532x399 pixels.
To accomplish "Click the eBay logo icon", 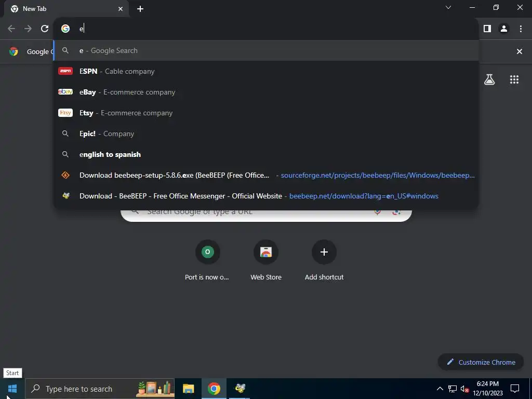I will [65, 92].
